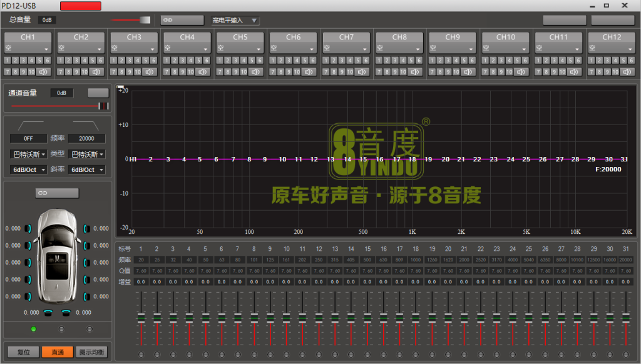Select the CH2 channel tab
This screenshot has width=641, height=364.
click(81, 37)
